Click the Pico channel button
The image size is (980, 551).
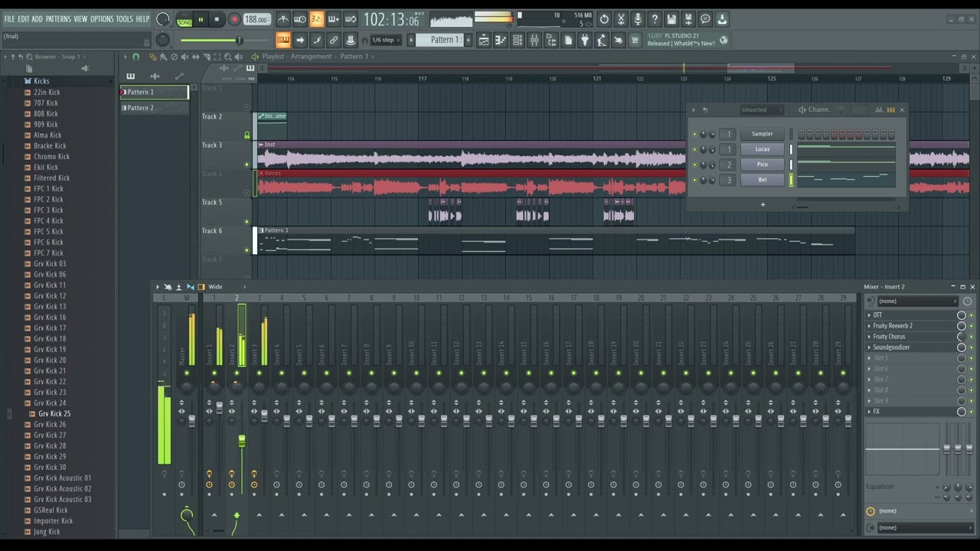(x=762, y=165)
